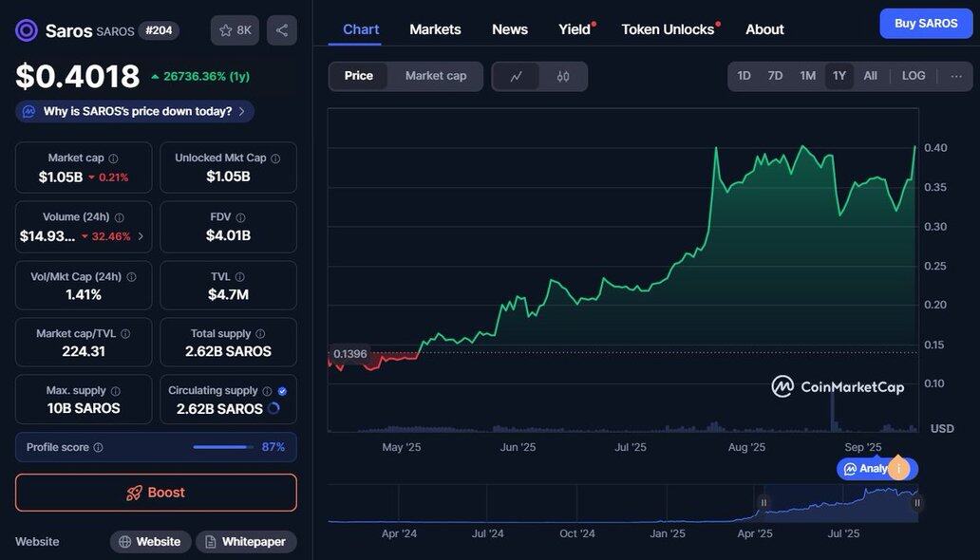Switch chart to Price view

[359, 76]
